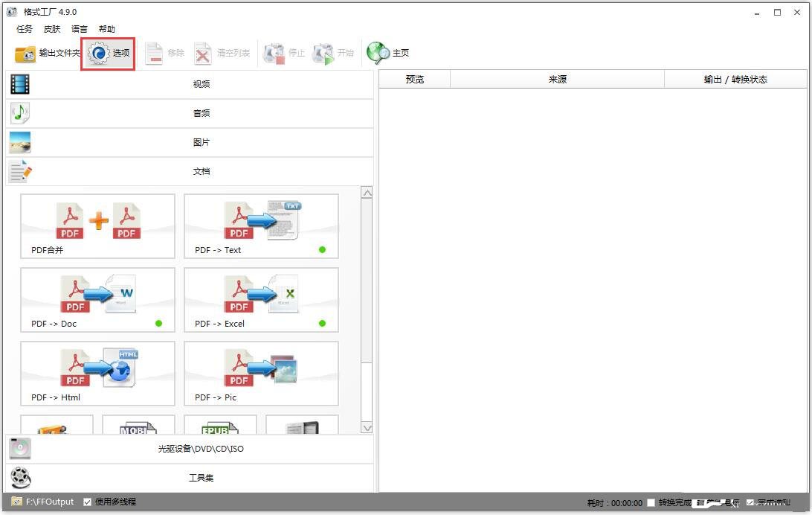Open the 帮助 help menu
The image size is (812, 515).
point(106,29)
